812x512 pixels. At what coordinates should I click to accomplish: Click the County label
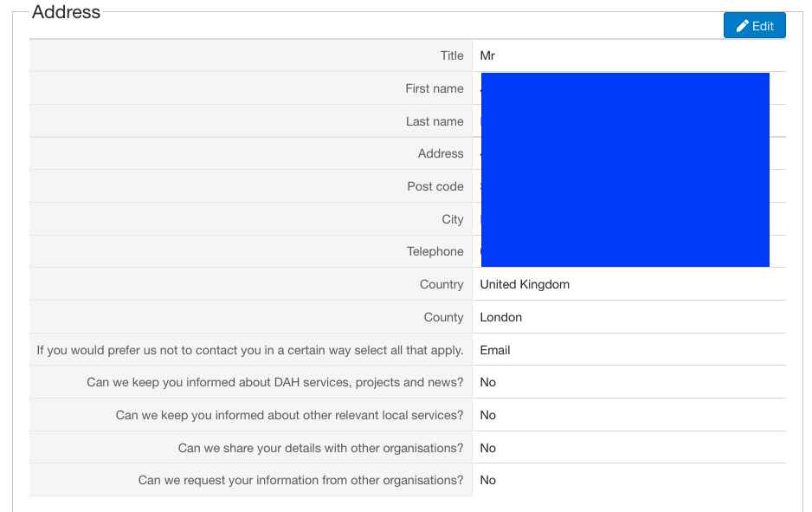coord(444,317)
